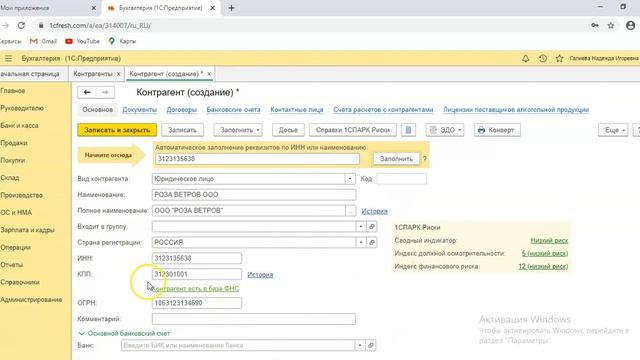Click Справки 1СПАРК Риски button
640x360 pixels.
pyautogui.click(x=353, y=130)
